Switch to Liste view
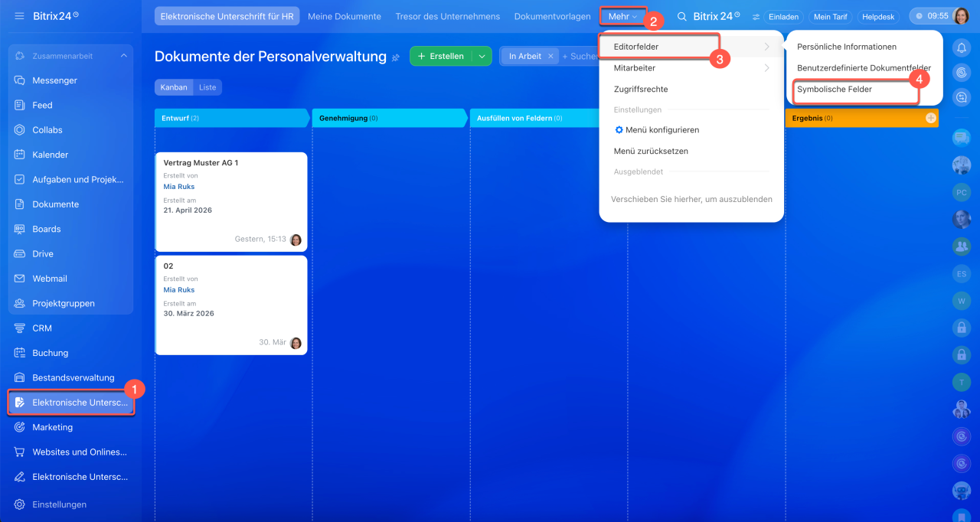 point(207,87)
